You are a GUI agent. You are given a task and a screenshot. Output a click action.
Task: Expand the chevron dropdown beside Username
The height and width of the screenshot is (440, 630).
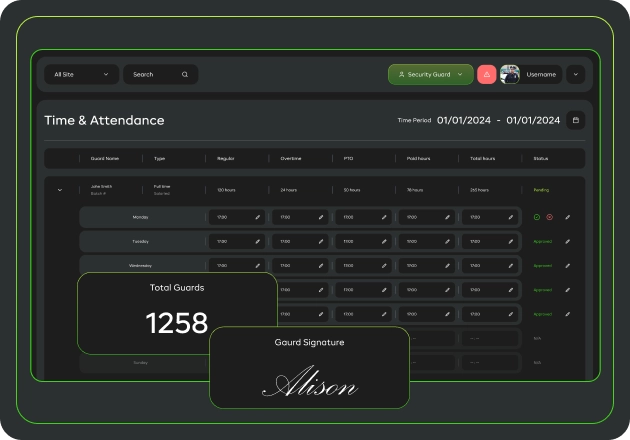coord(575,74)
